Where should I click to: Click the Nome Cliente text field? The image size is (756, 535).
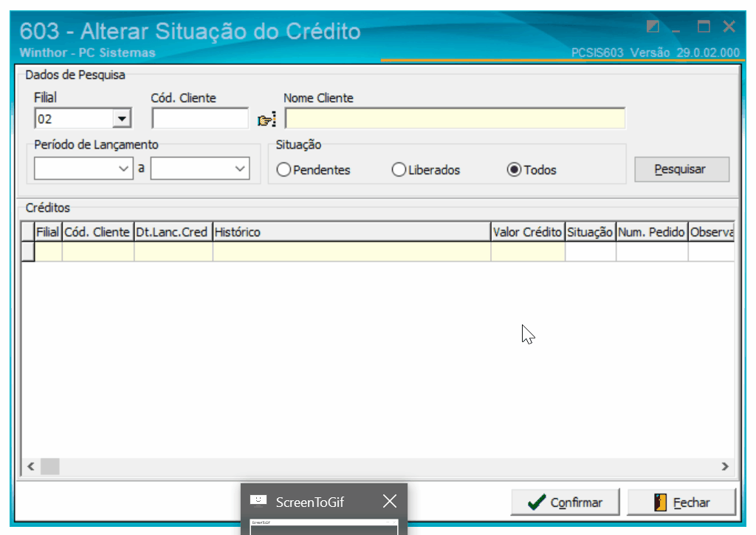tap(455, 118)
